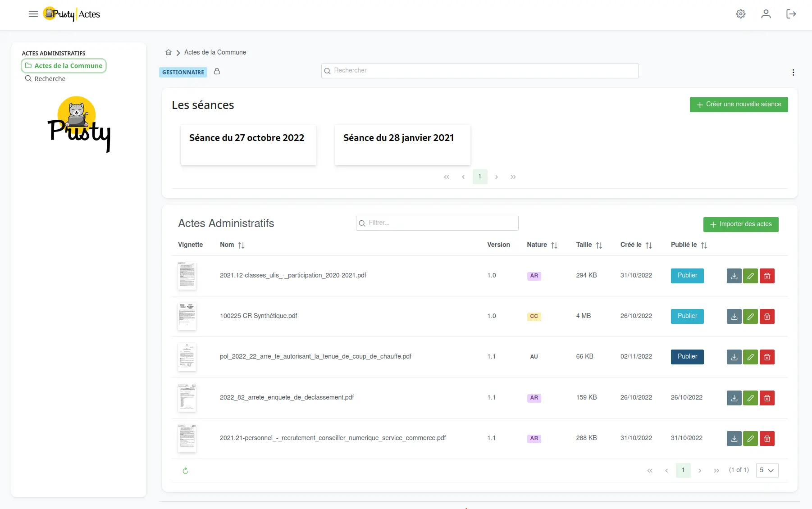This screenshot has height=509, width=812.
Task: Edit the 100225 CR Synthétique.pdf act
Action: coord(750,316)
